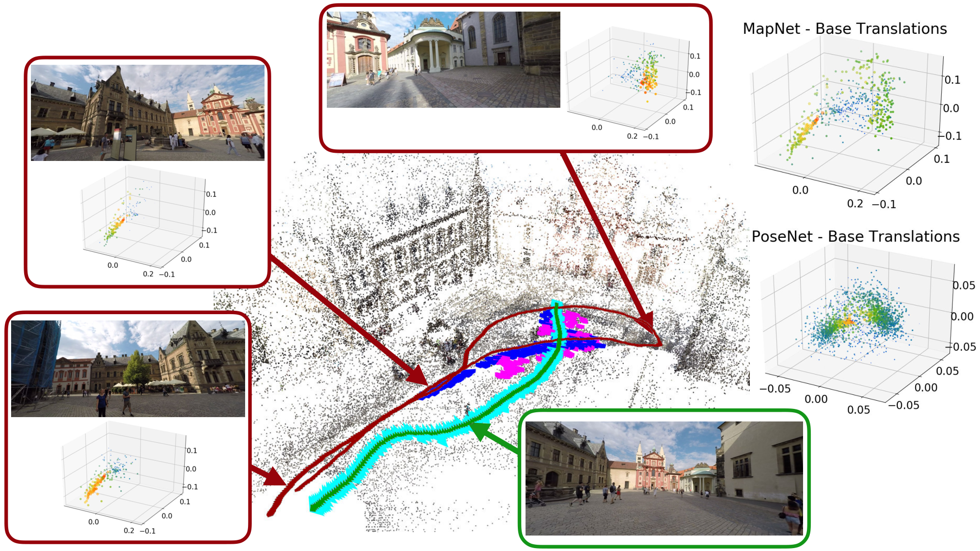Select the photo with blue scaffolding
The width and height of the screenshot is (980, 551).
click(128, 368)
